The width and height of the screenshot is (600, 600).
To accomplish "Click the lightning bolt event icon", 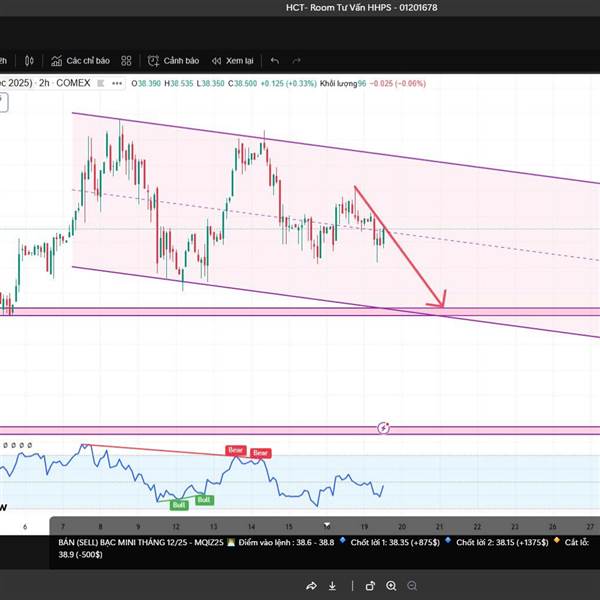I will tap(383, 428).
